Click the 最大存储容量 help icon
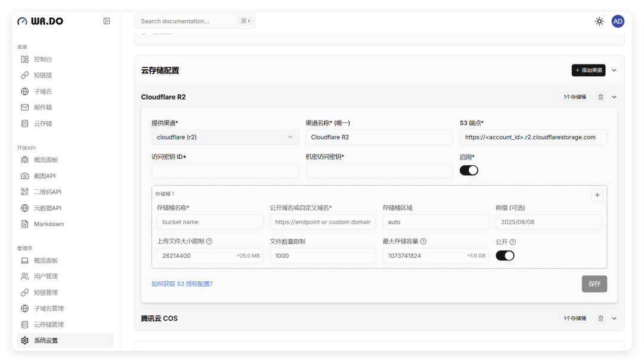 (x=423, y=241)
